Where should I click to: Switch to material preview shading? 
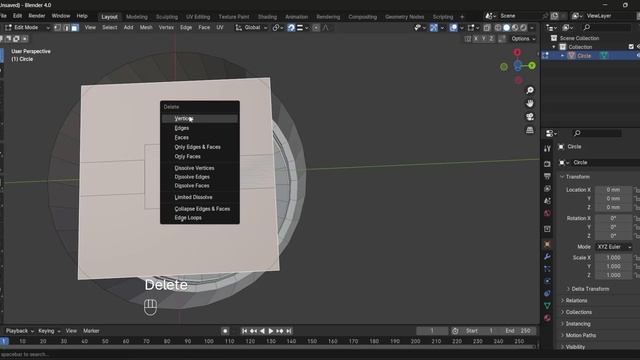(515, 28)
